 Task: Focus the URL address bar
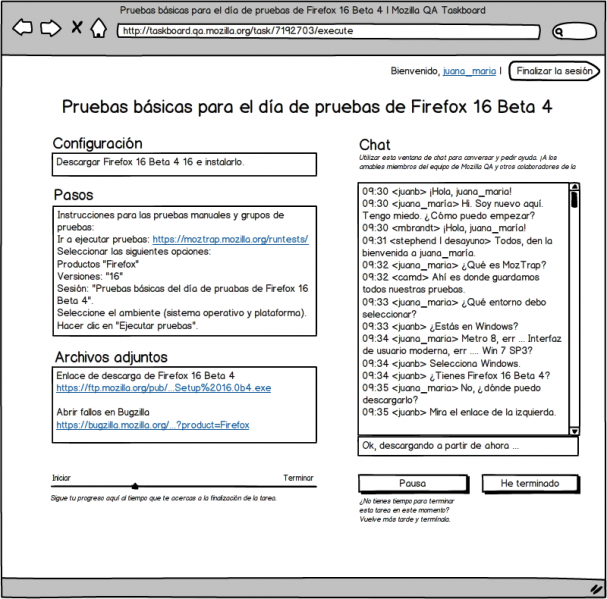click(x=328, y=31)
